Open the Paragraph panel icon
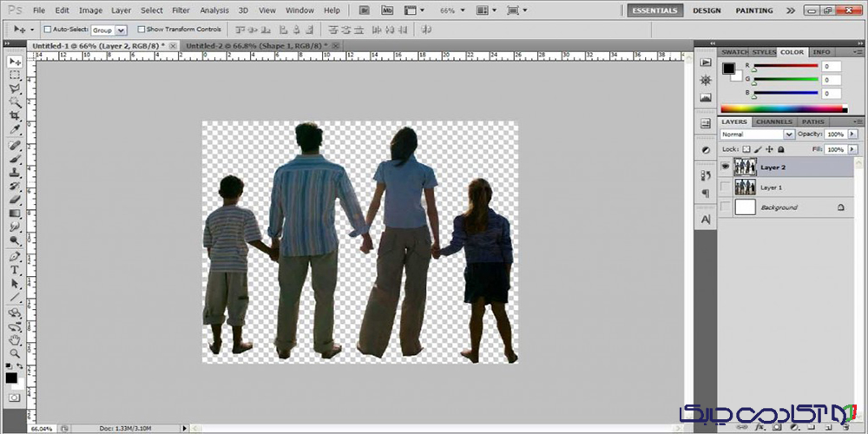 tap(705, 194)
